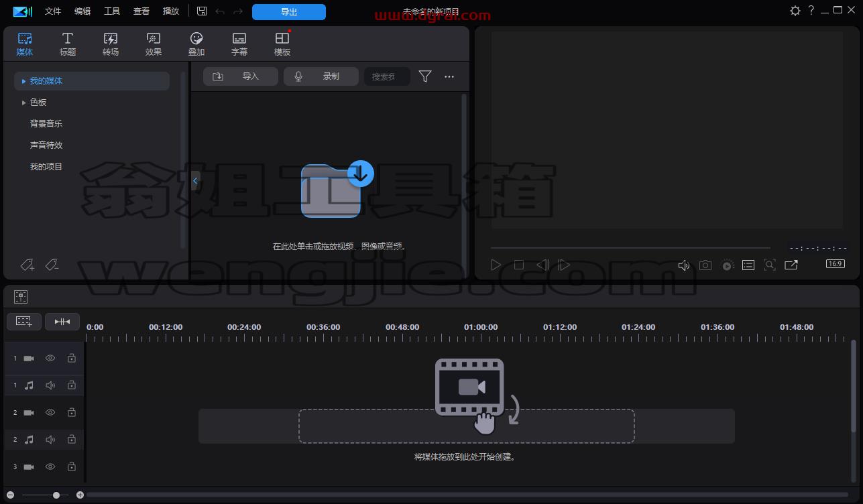
Task: Click the fit timeline to window button
Action: (62, 322)
